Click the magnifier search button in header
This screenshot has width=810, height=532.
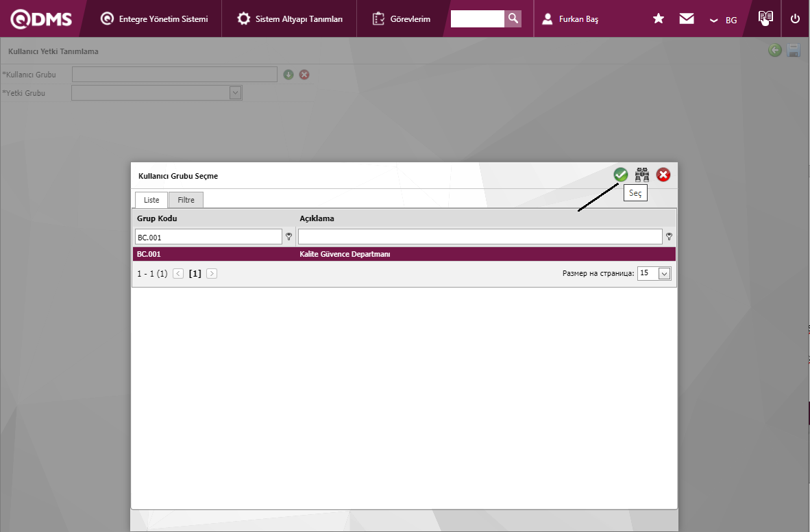(513, 18)
